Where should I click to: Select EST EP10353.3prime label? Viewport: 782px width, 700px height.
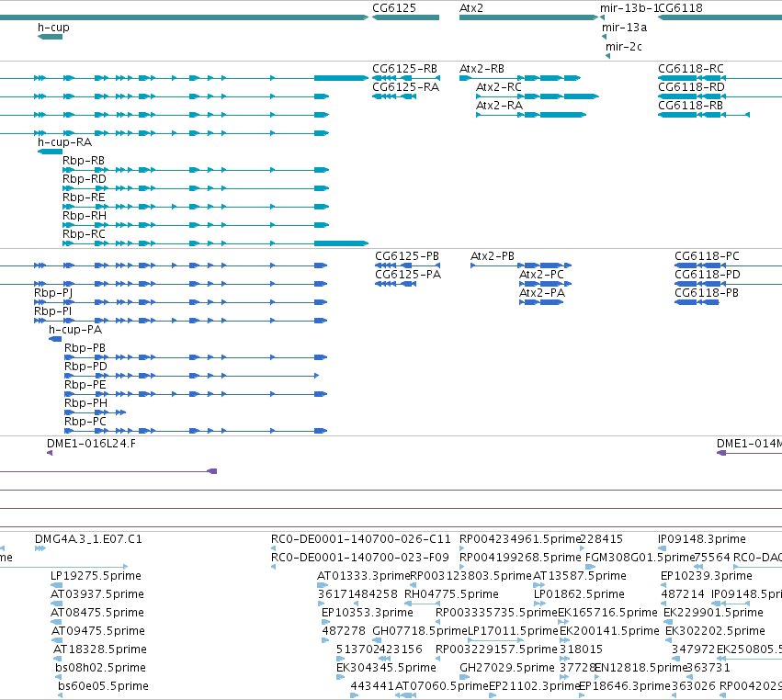[x=368, y=613]
